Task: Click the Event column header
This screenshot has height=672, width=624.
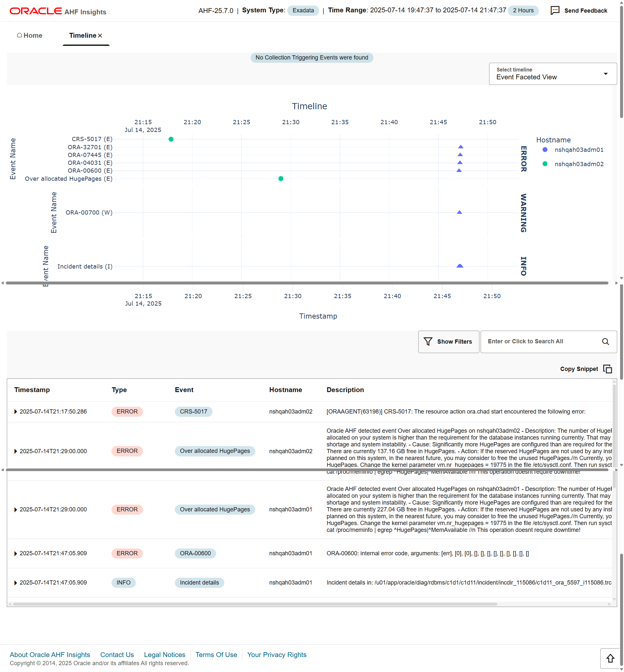Action: coord(184,390)
